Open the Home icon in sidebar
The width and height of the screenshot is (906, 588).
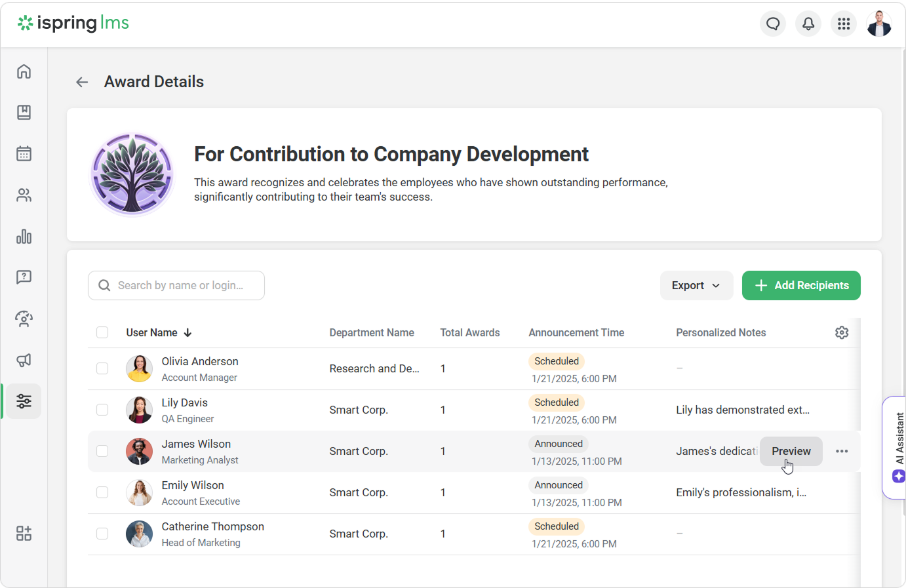tap(24, 71)
